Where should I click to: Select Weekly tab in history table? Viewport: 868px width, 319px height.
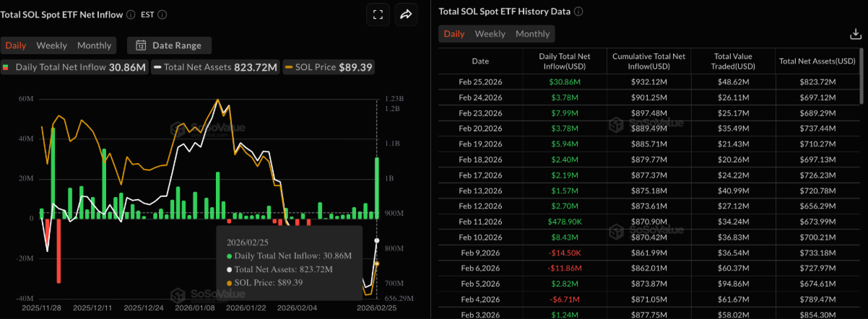[x=490, y=34]
